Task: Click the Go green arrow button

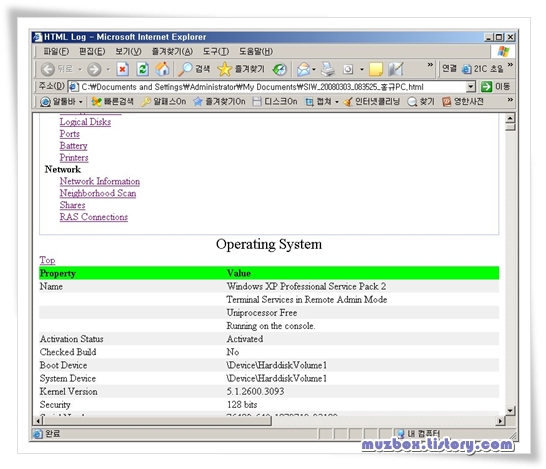Action: tap(486, 86)
